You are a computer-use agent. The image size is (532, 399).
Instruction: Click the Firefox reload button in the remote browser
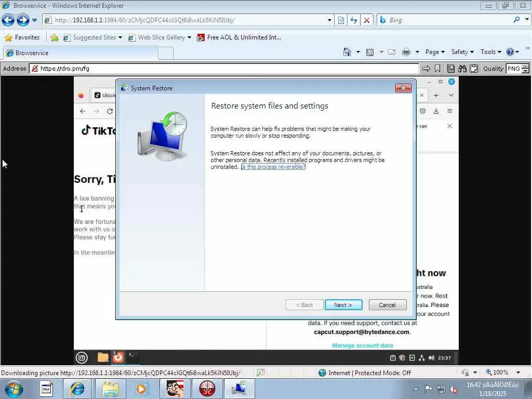point(110,111)
